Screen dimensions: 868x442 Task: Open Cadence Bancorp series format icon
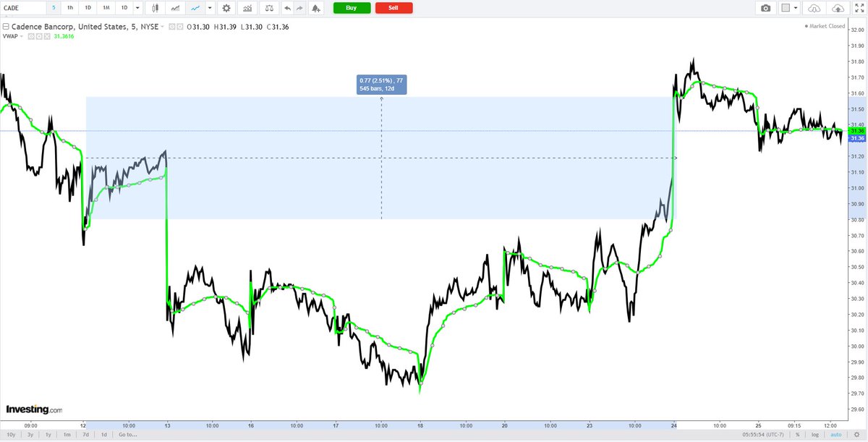(x=179, y=26)
